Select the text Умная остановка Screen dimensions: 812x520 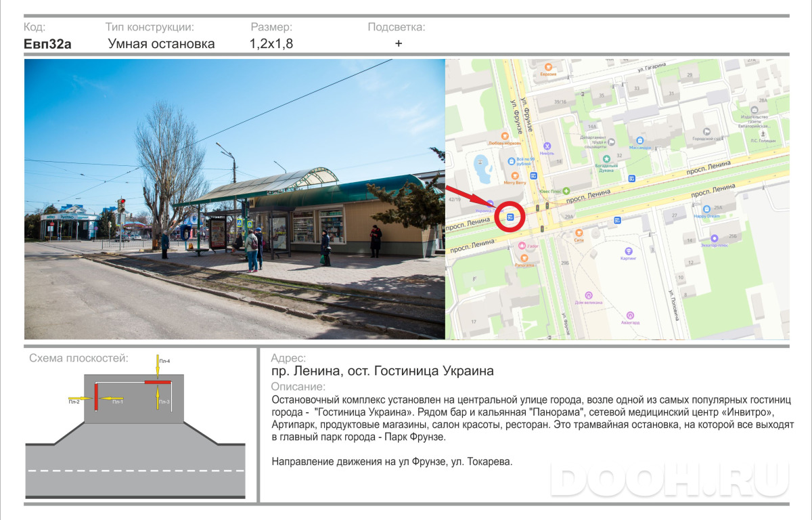(x=161, y=44)
